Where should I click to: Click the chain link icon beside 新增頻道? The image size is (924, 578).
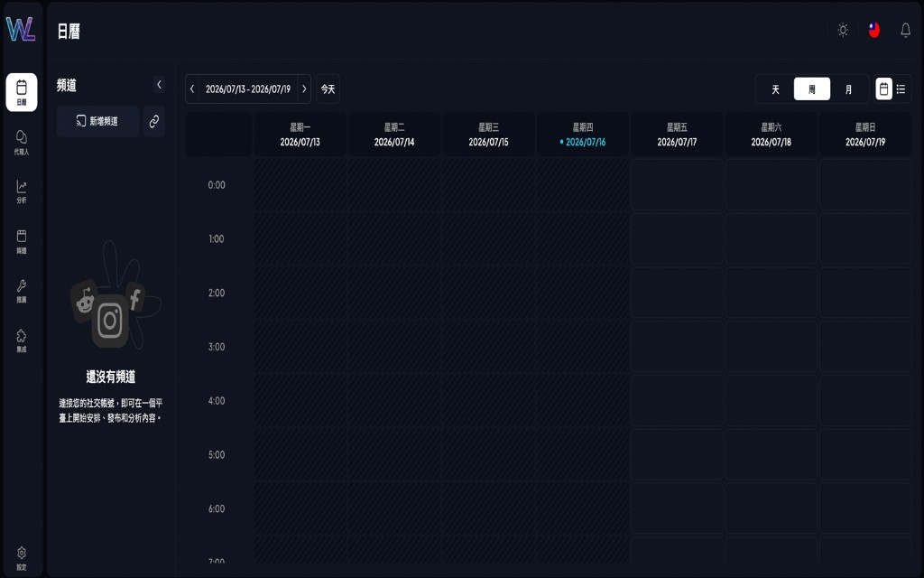click(154, 121)
